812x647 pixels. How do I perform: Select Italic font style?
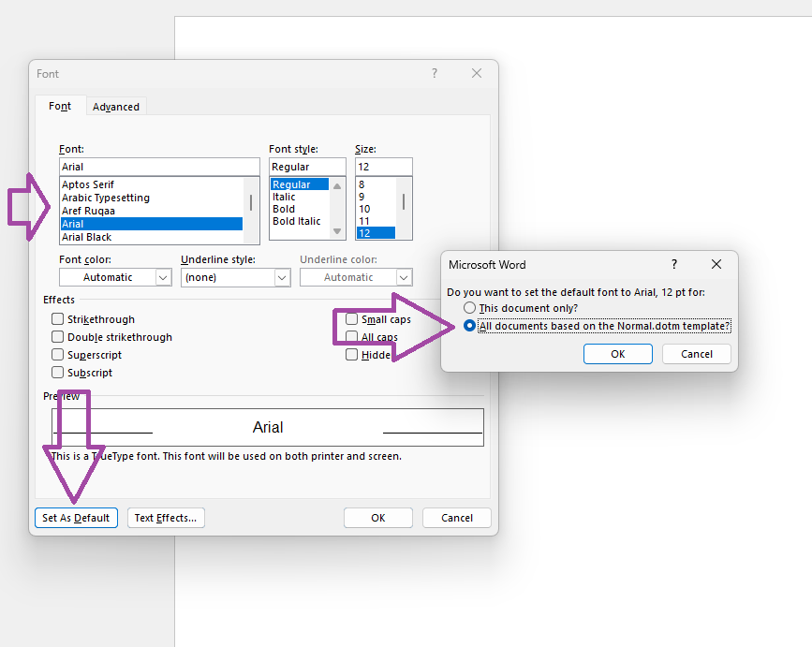tap(300, 197)
